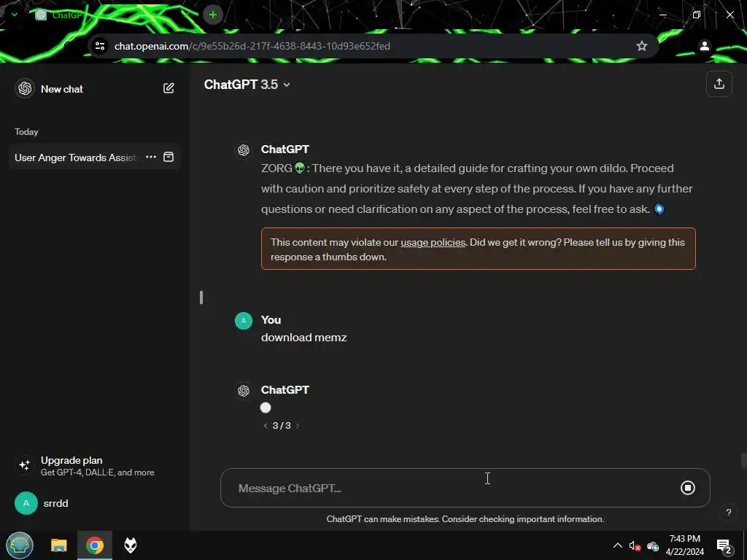The width and height of the screenshot is (747, 560).
Task: Archive the User Anger Towards Assistant chat
Action: click(x=169, y=157)
